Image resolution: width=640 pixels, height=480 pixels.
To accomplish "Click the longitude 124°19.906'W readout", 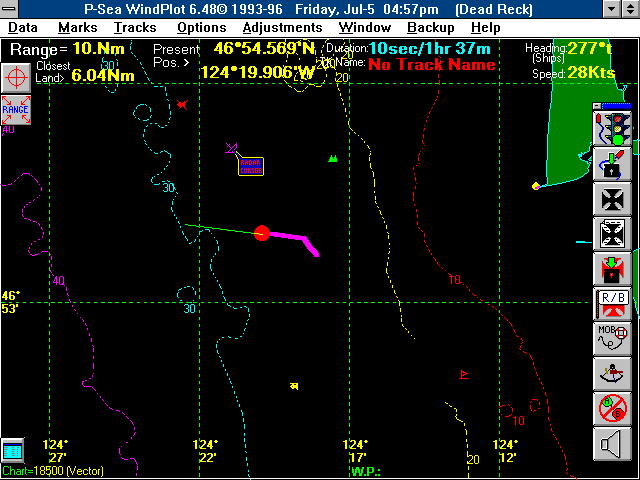I will pyautogui.click(x=256, y=73).
